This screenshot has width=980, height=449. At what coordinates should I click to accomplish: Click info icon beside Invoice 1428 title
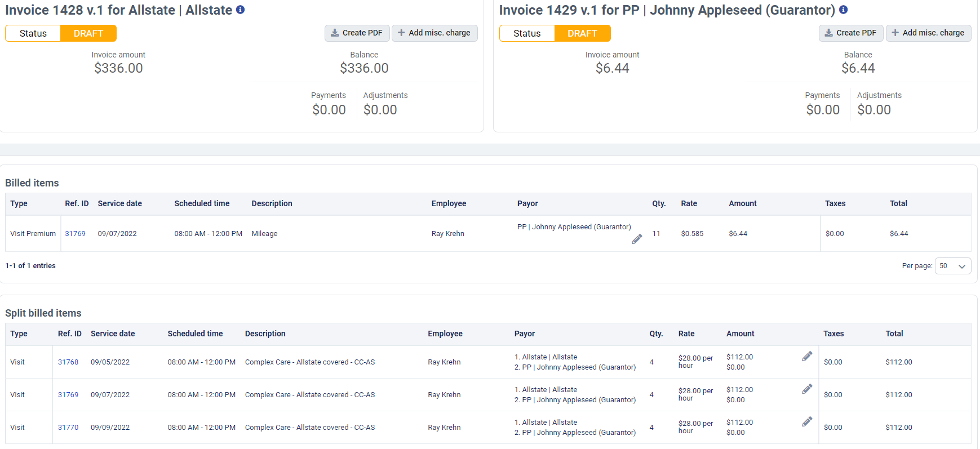tap(240, 10)
